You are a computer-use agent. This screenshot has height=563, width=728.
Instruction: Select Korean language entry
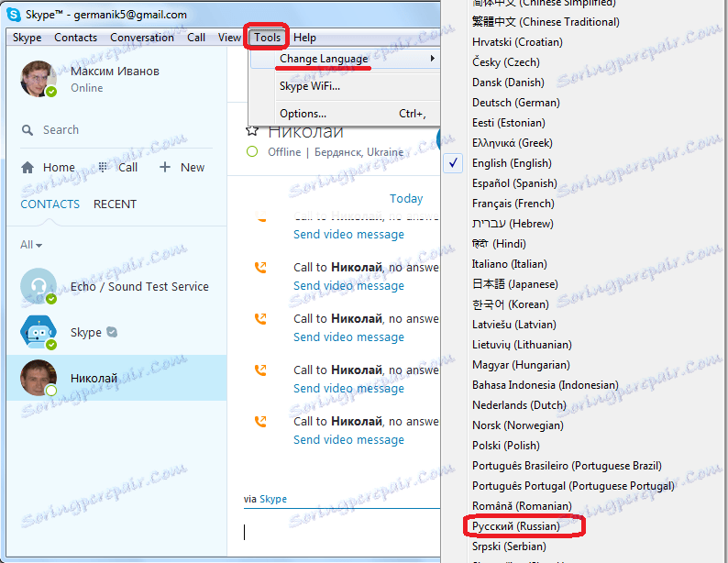click(x=511, y=304)
